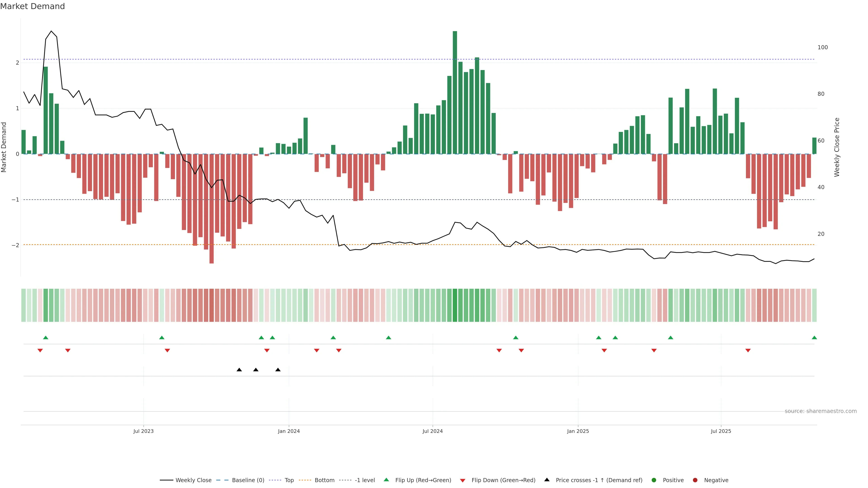Click the tallest green demand bar
Viewport: 868px width, 488px height.
455,93
